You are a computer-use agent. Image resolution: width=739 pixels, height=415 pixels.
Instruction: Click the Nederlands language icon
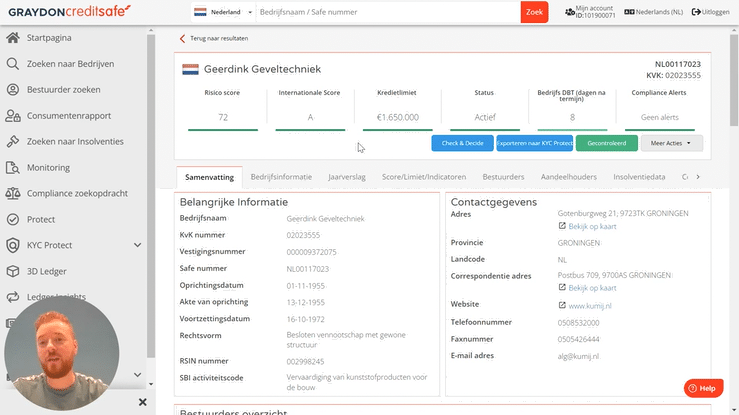[x=629, y=12]
